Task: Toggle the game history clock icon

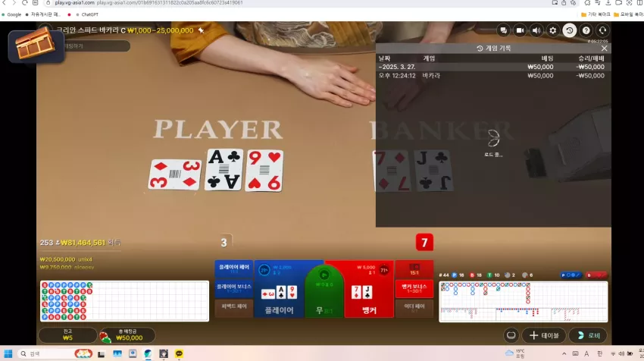Action: click(569, 30)
